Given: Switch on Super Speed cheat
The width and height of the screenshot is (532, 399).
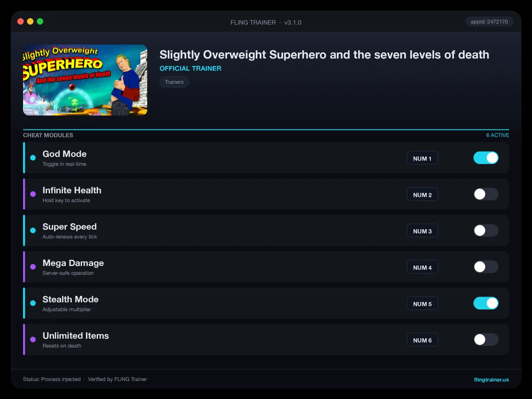Looking at the screenshot, I should coord(486,231).
